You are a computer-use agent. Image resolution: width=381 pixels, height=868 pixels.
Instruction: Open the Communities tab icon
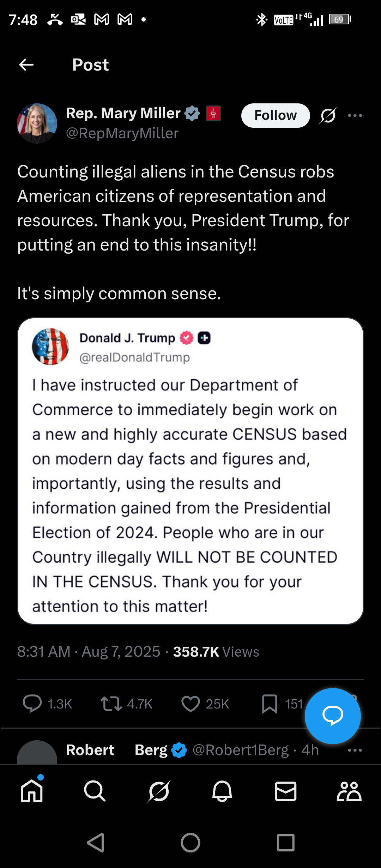349,791
